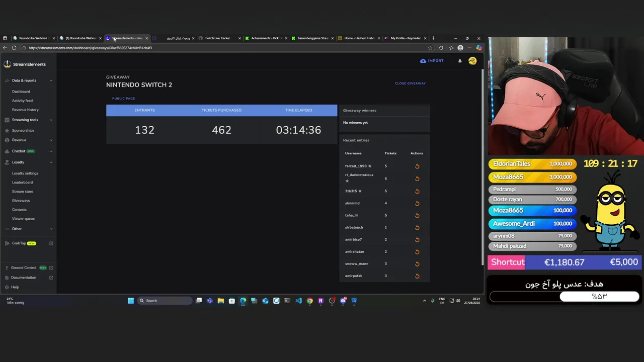The image size is (644, 362).
Task: Open Help in sidebar
Action: (15, 287)
